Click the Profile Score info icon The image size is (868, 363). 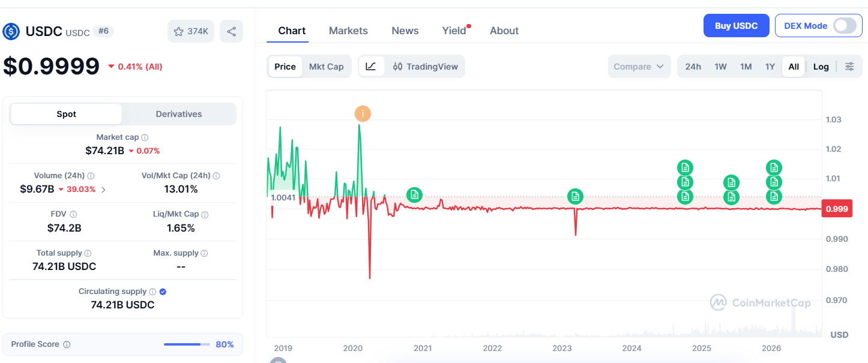pyautogui.click(x=67, y=344)
